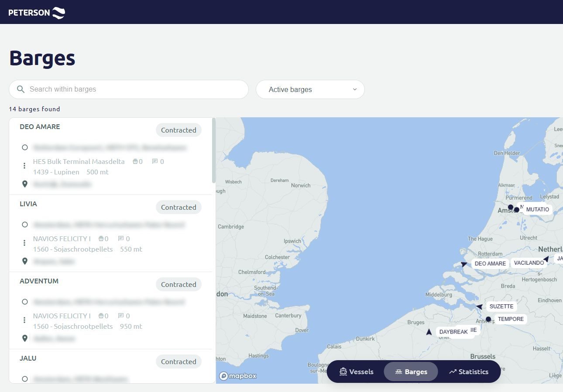Click the TEMPORE barge dot marker
Image resolution: width=563 pixels, height=392 pixels.
click(x=488, y=319)
